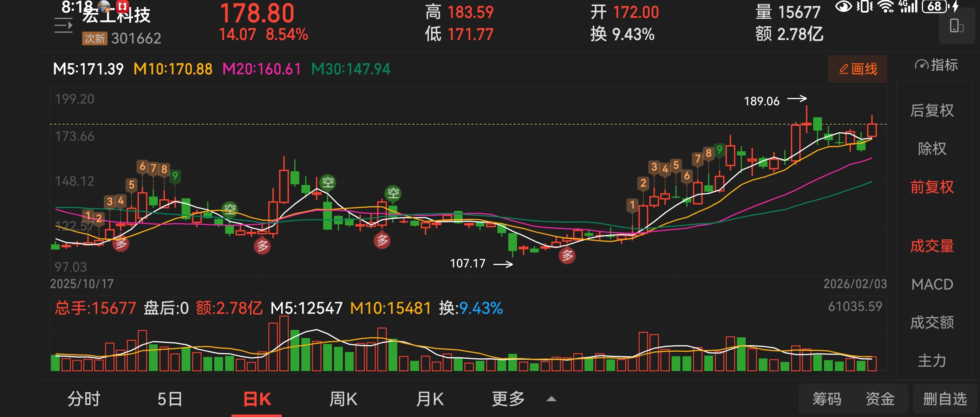
Task: Tap the 次新 tag beside stock code
Action: (x=95, y=38)
